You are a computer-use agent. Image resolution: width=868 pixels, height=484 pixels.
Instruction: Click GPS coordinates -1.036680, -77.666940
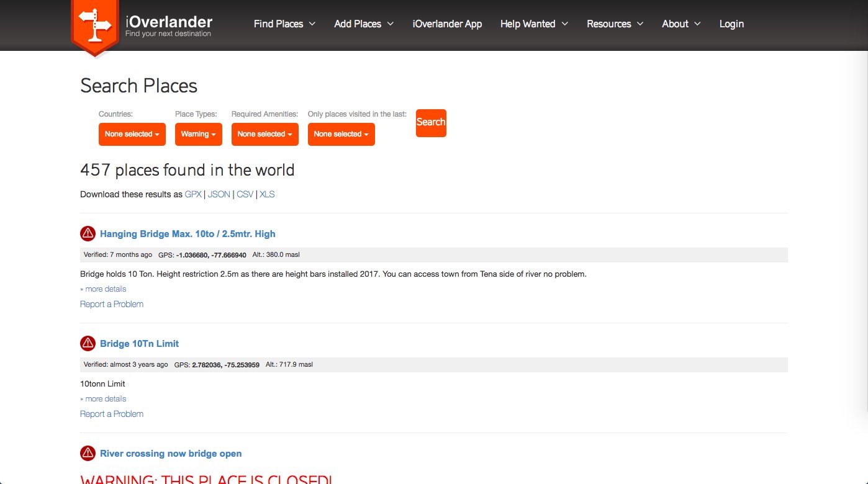tap(211, 255)
